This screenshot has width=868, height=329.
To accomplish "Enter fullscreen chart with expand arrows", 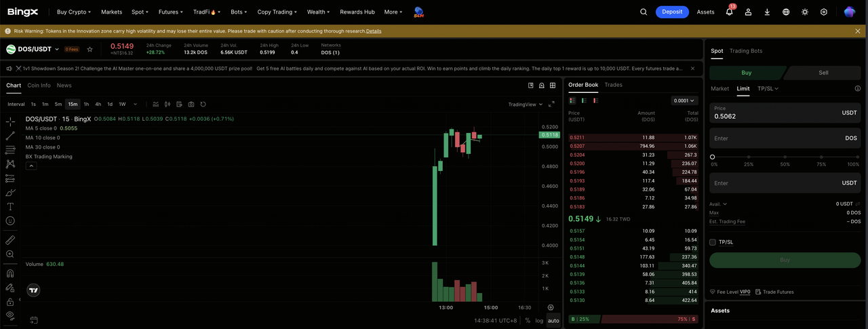I will pos(551,104).
